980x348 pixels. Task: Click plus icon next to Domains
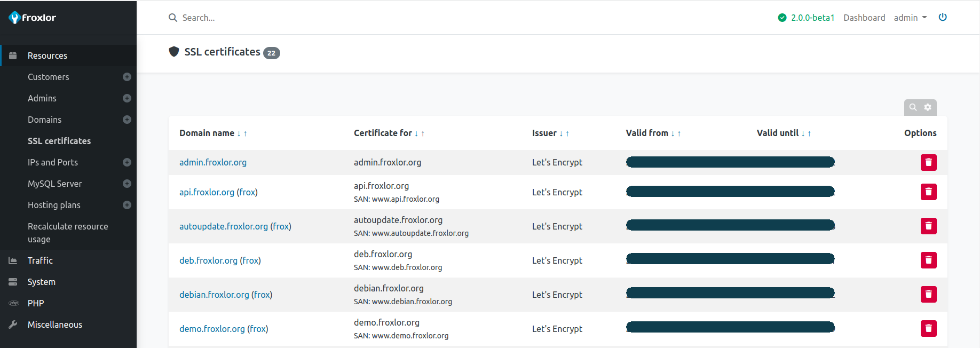pyautogui.click(x=127, y=120)
